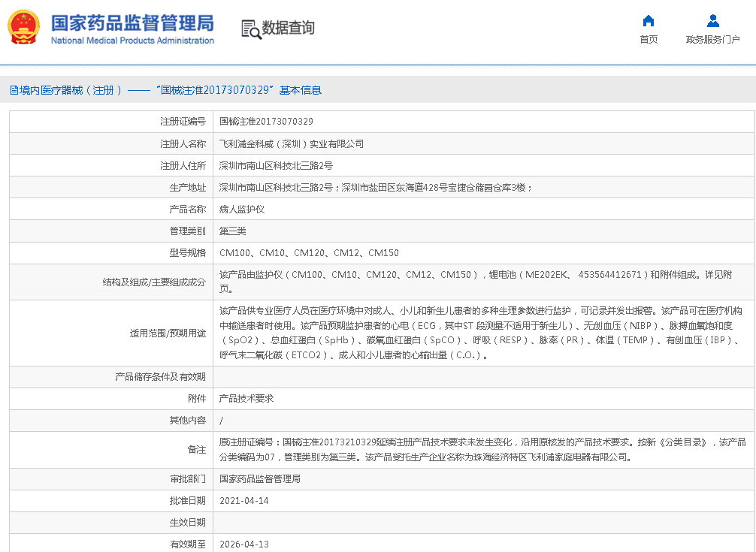Screen dimensions: 756x552
Task: Click the validity date value 2026-04-13
Action: coord(243,544)
